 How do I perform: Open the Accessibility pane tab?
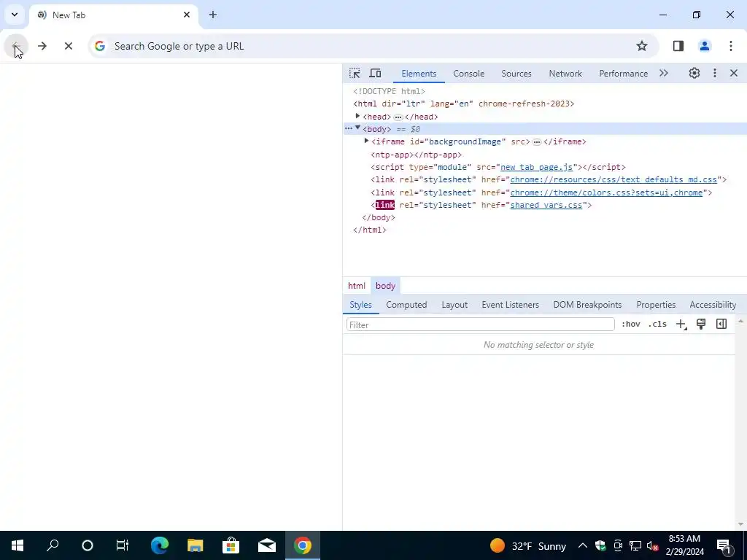(x=713, y=305)
